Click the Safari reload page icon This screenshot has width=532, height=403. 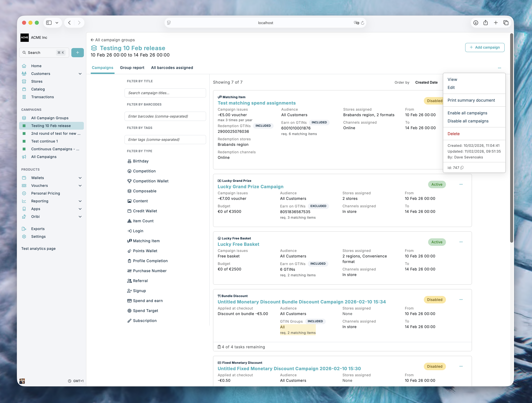(363, 23)
